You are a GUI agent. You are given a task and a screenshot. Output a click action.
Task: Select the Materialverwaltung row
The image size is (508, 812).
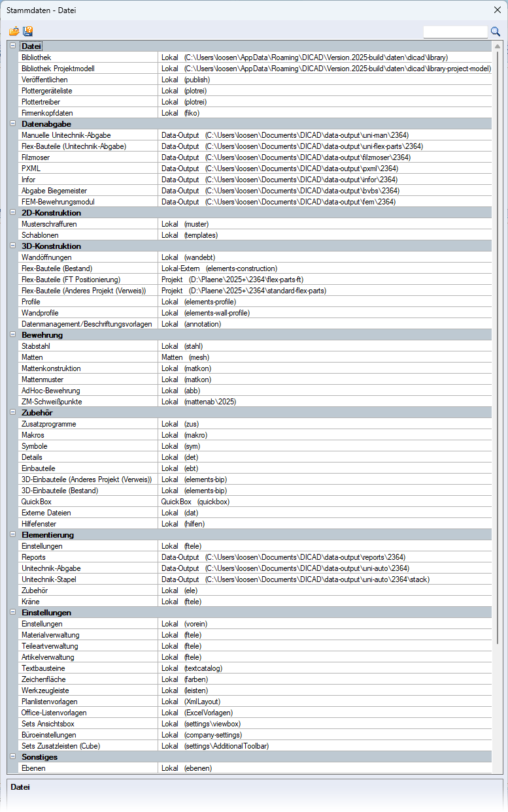(255, 635)
